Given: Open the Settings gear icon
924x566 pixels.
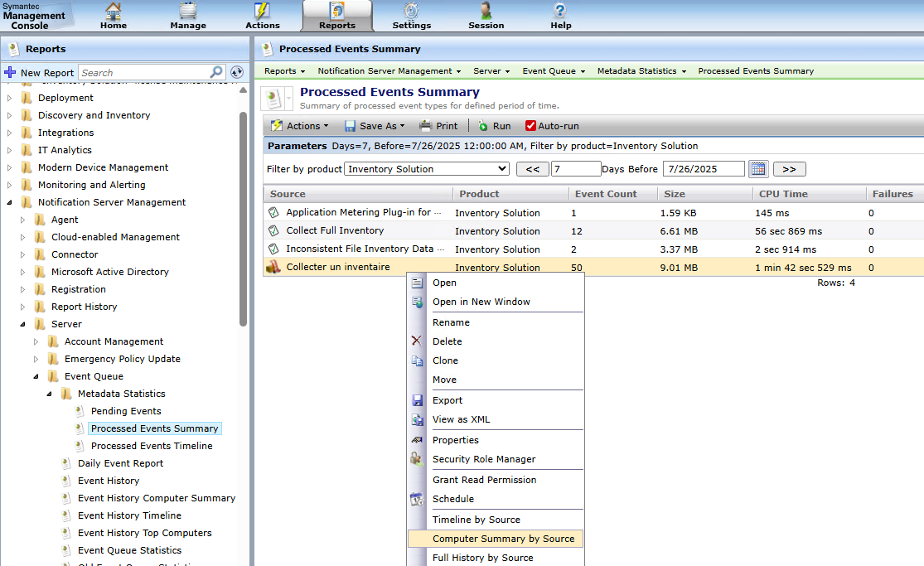Looking at the screenshot, I should (411, 11).
